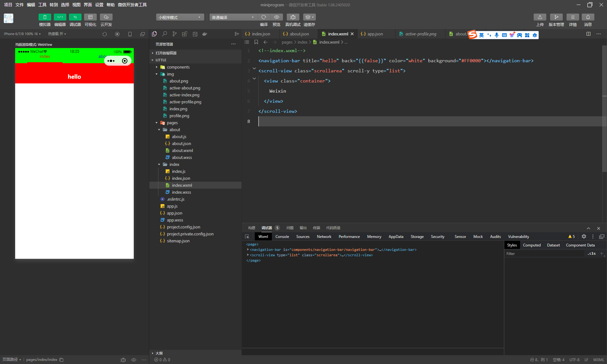Toggle the debugger (调试器) panel button

tap(75, 17)
